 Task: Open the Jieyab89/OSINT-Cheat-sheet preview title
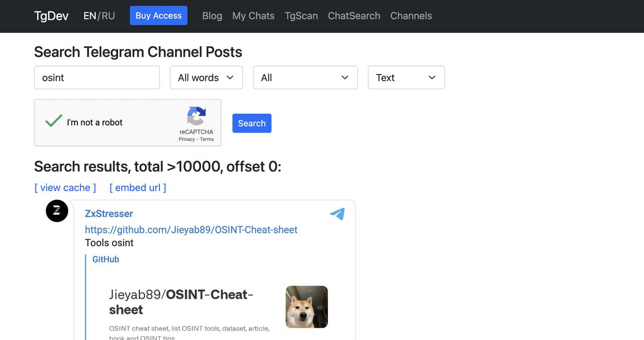pos(181,302)
